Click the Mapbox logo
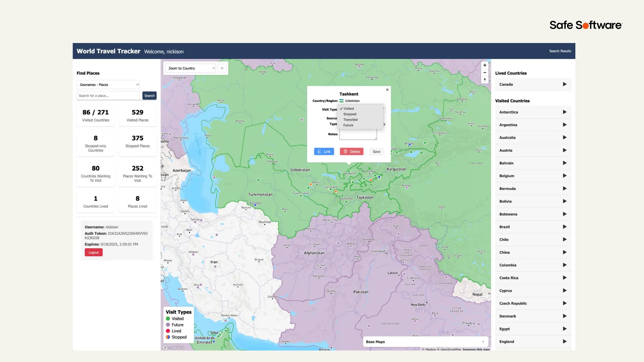The width and height of the screenshot is (644, 362). [x=174, y=347]
